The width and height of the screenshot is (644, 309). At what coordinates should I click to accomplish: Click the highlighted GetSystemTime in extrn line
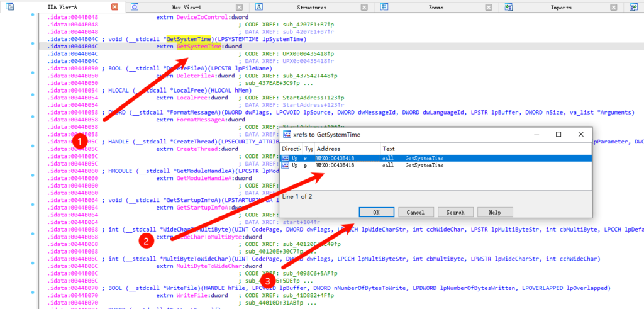pyautogui.click(x=199, y=47)
